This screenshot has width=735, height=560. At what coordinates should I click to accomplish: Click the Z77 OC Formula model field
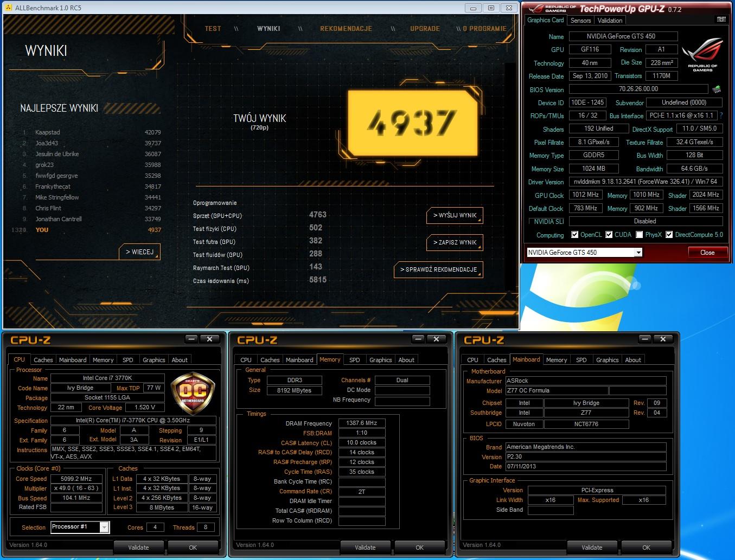(x=556, y=390)
